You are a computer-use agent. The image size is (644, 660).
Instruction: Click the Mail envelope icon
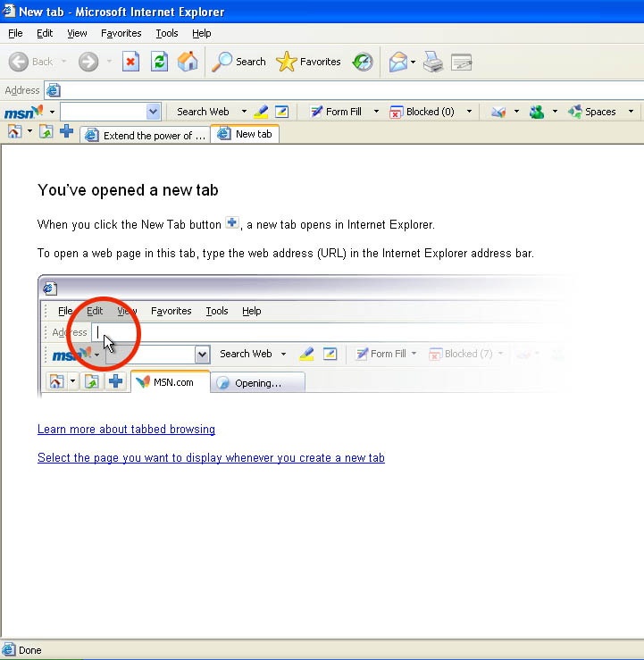point(397,62)
